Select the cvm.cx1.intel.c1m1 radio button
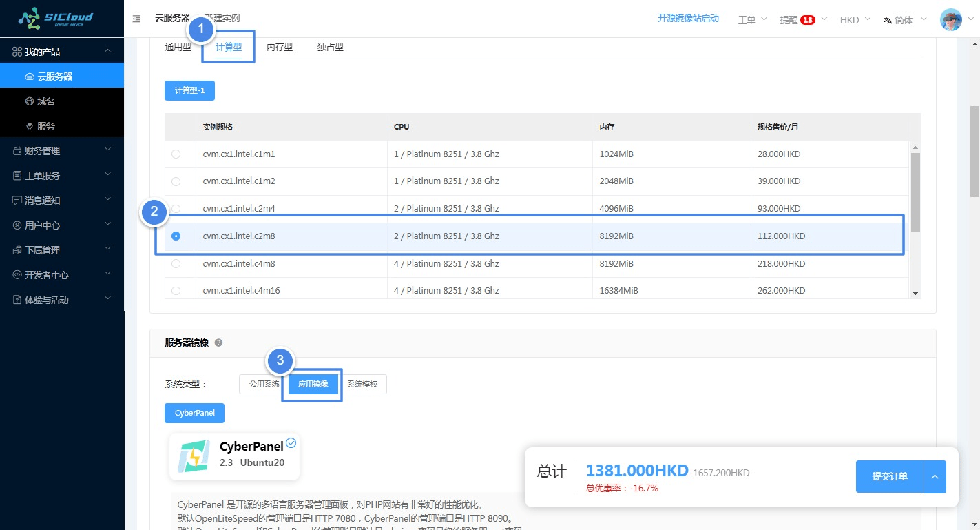 coord(176,154)
